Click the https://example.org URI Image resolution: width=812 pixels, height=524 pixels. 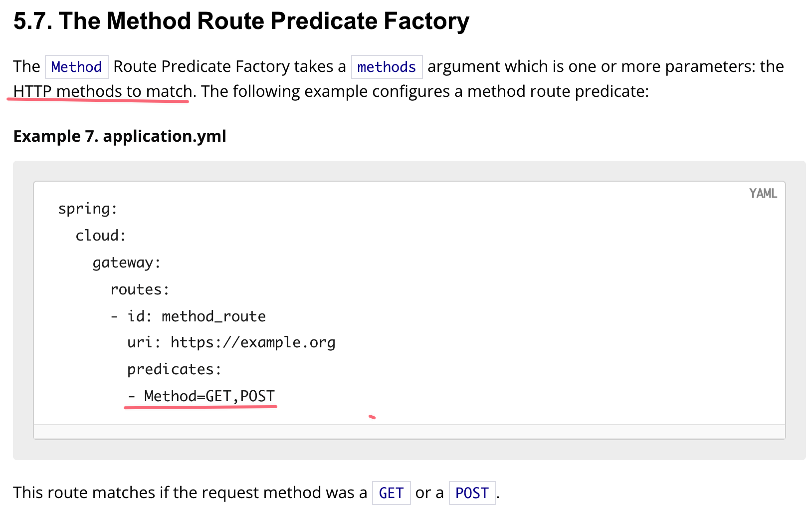point(253,343)
